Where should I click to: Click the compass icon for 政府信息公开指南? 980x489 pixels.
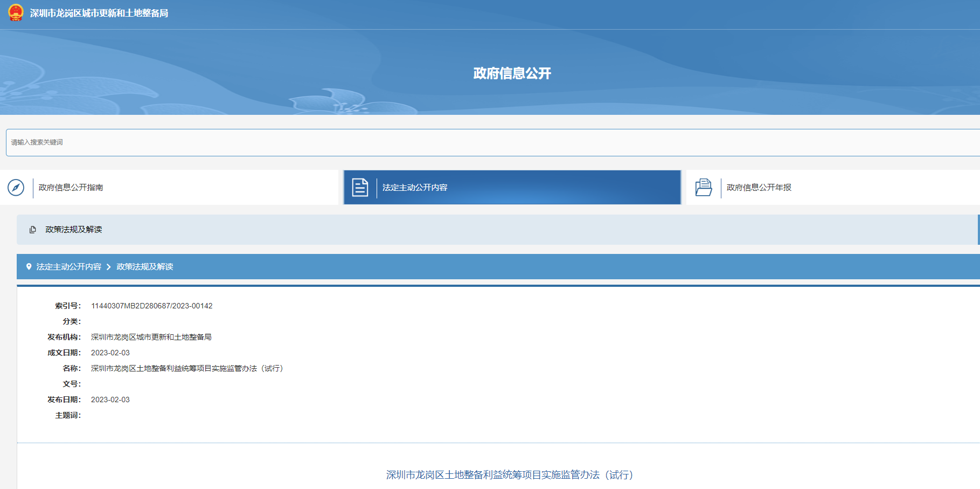click(16, 188)
